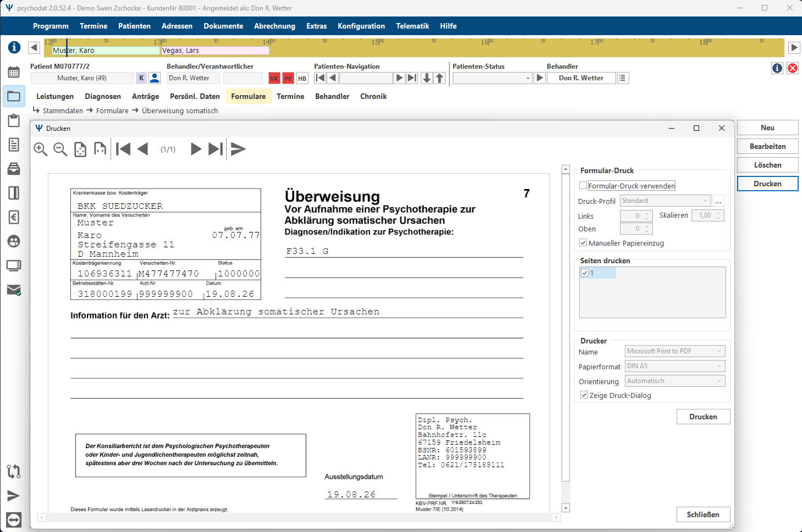Open the clipboard sidebar icon
This screenshot has width=802, height=532.
pyautogui.click(x=14, y=120)
